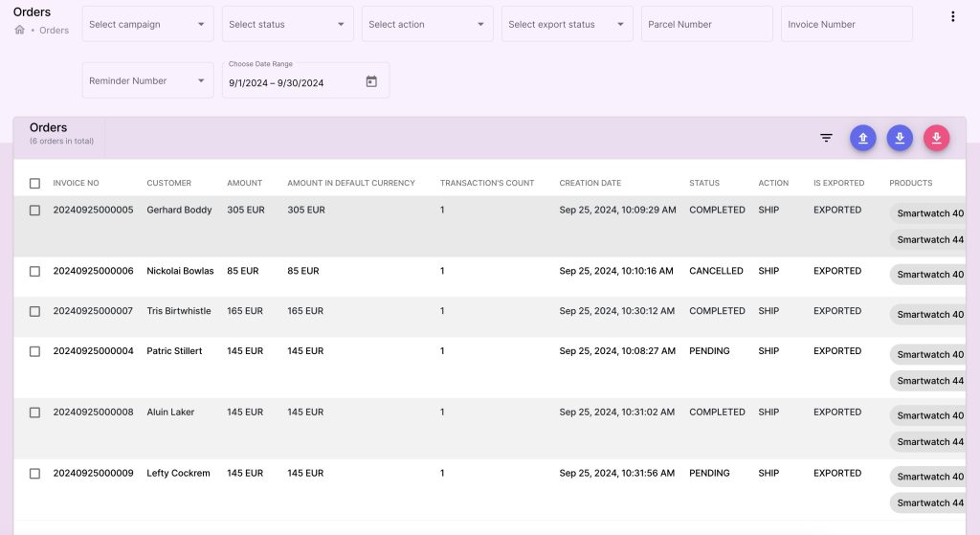Click the Amount column header
This screenshot has width=980, height=535.
point(244,183)
